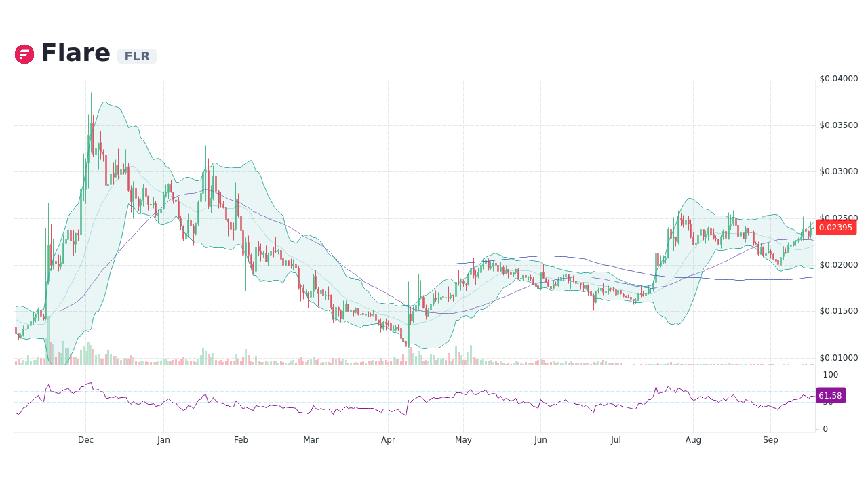Click the red current price label 0.02395
The image size is (868, 488).
[x=836, y=228]
